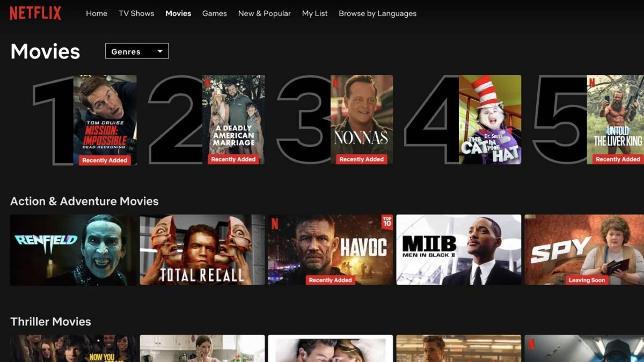Click Recently Added badge on Havoc

[331, 280]
